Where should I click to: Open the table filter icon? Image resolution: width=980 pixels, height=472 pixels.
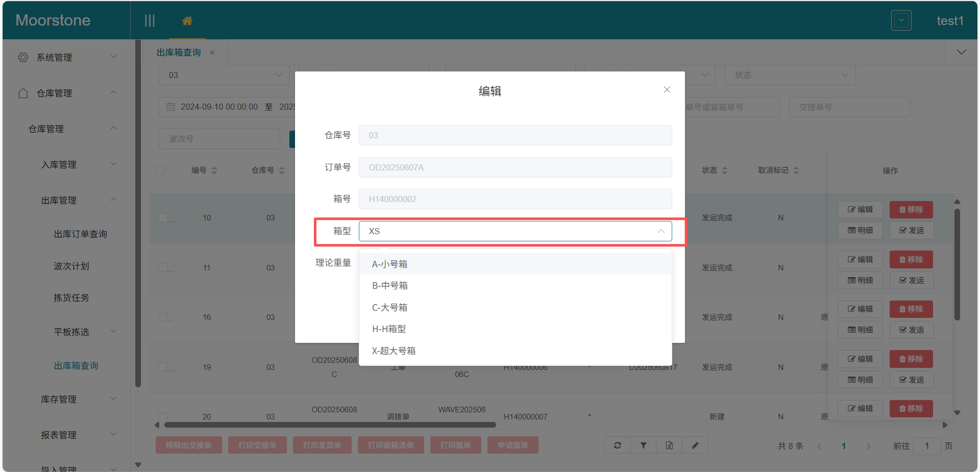coord(643,445)
